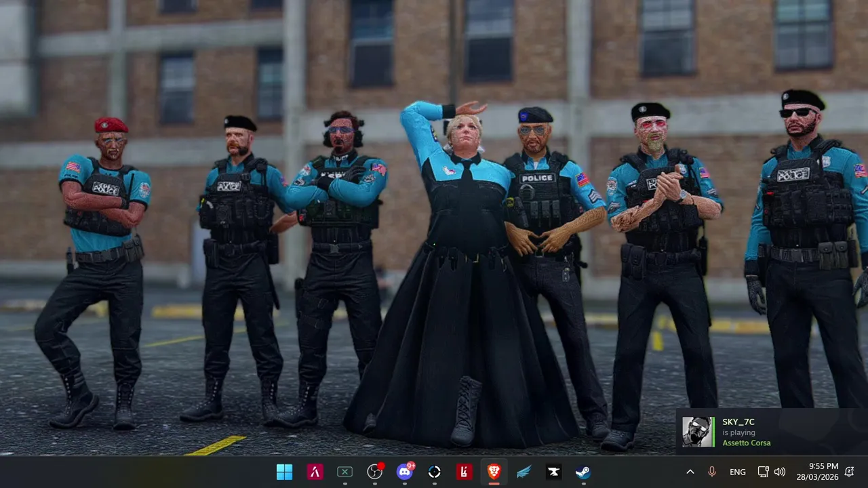Screen dimensions: 868x488
Task: Open the blue circular ring app icon
Action: click(x=435, y=472)
